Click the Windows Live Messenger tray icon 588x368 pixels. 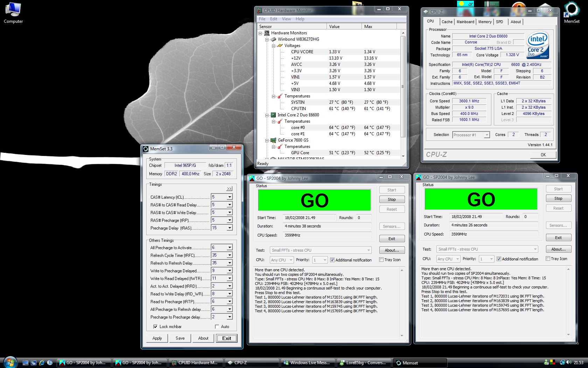pyautogui.click(x=547, y=363)
